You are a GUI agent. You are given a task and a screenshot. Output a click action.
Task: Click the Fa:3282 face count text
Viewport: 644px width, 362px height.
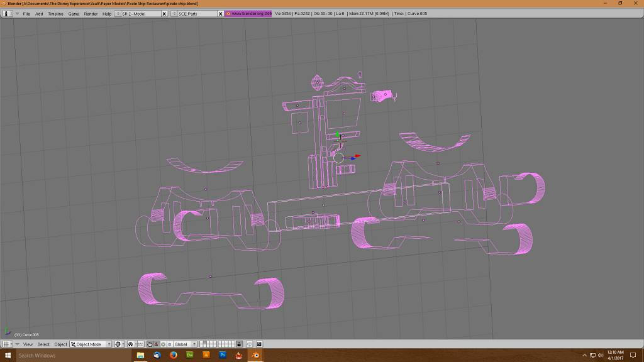tap(303, 14)
